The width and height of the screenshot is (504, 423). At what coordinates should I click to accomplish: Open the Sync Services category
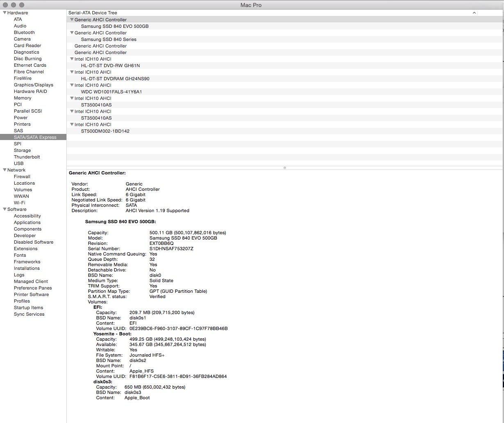(x=29, y=314)
